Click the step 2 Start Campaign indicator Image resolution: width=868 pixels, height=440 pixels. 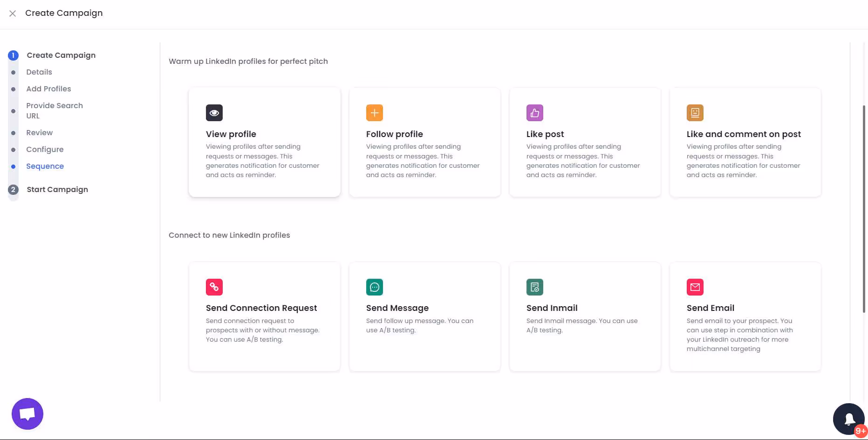pyautogui.click(x=13, y=189)
